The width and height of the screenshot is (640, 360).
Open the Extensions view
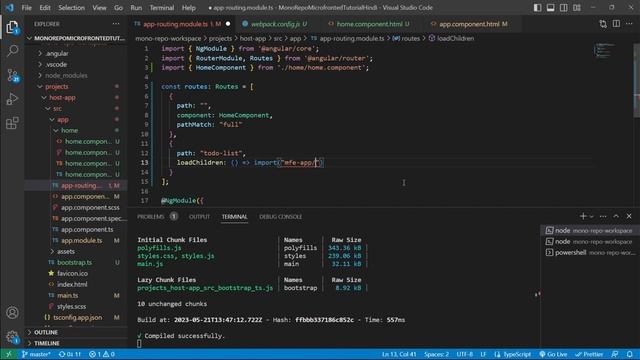pos(12,122)
